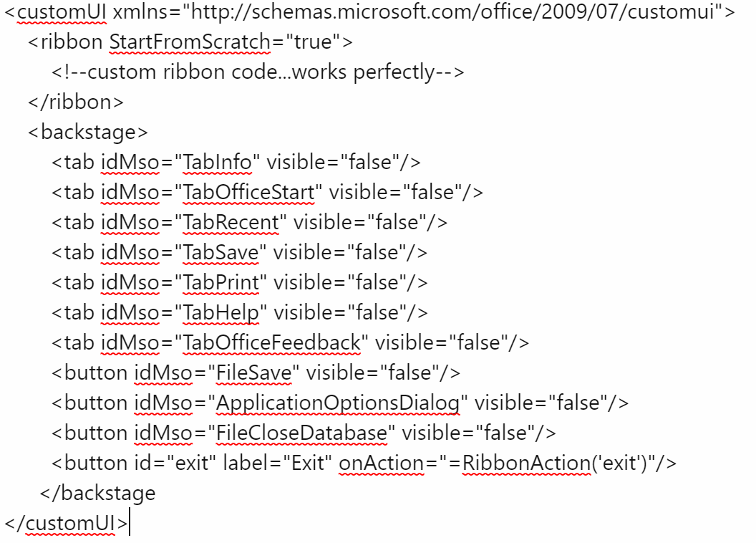Click the word "FileCloseDatabase"

301,433
